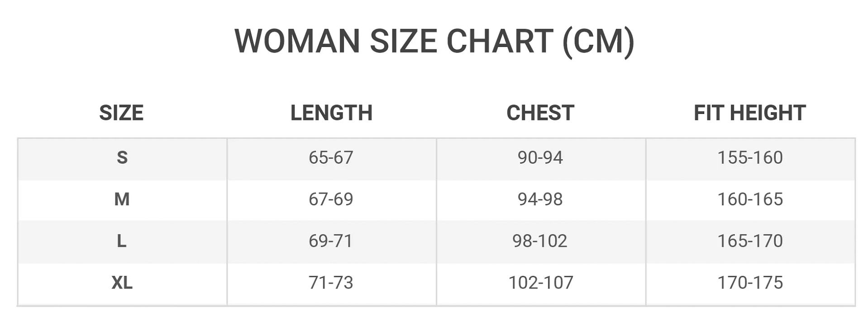Image resolution: width=868 pixels, height=322 pixels.
Task: Click fit height value 160-165
Action: [750, 199]
